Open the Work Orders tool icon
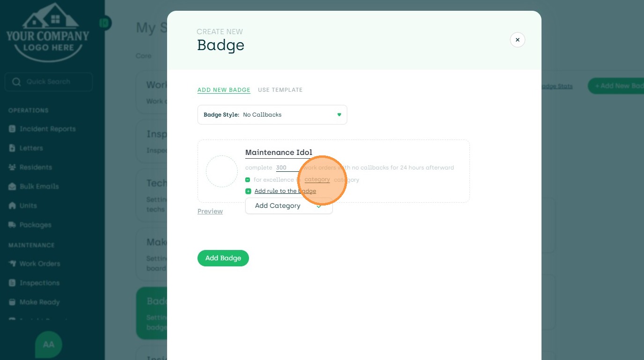The width and height of the screenshot is (644, 360). pyautogui.click(x=13, y=264)
